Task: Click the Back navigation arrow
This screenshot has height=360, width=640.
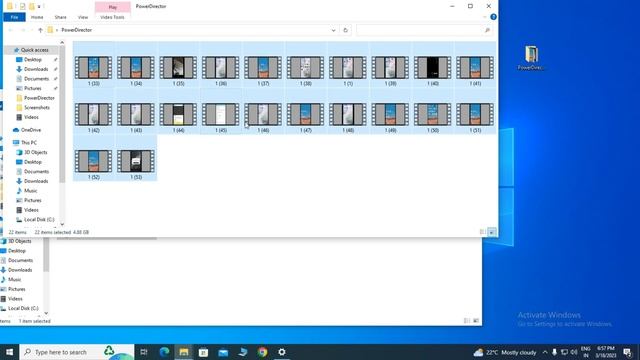Action: [x=11, y=30]
